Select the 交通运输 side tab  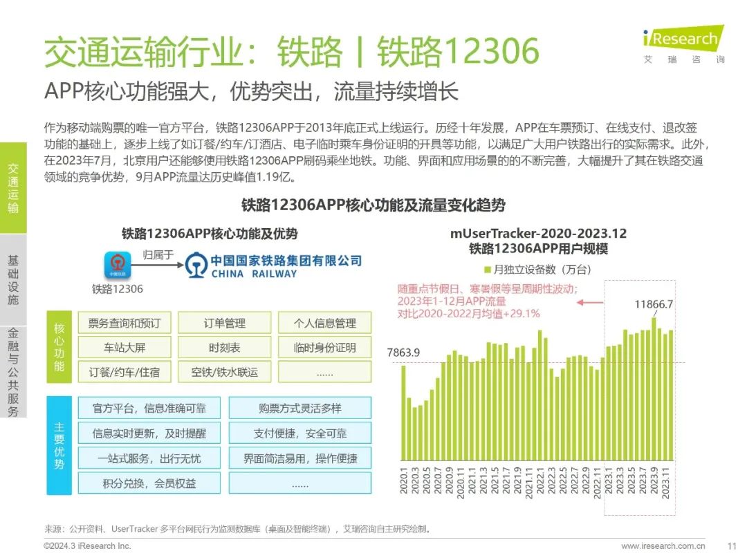click(13, 188)
